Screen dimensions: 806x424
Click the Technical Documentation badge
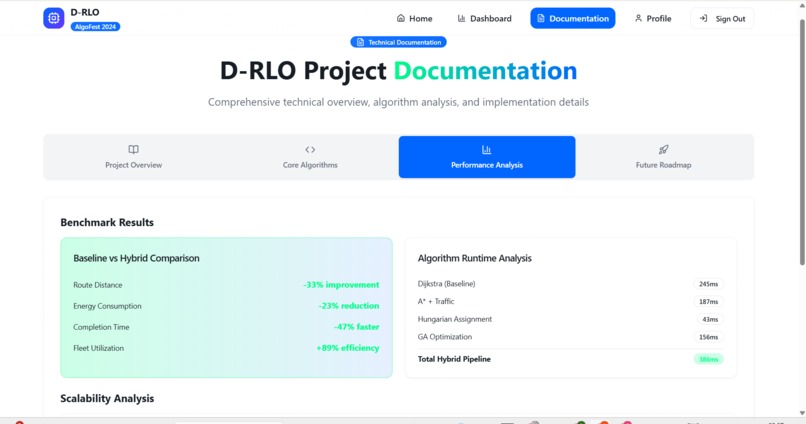coord(398,42)
